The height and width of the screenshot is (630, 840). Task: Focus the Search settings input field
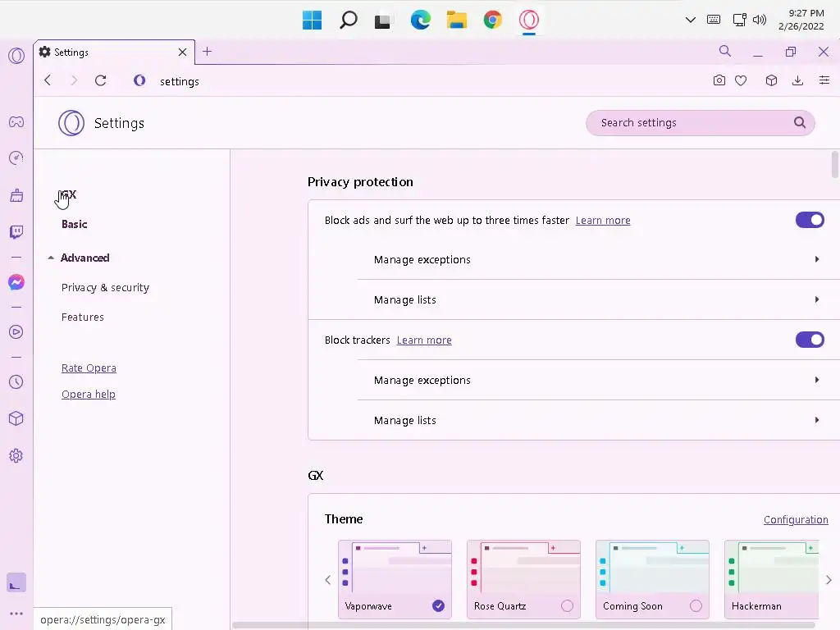coord(701,123)
